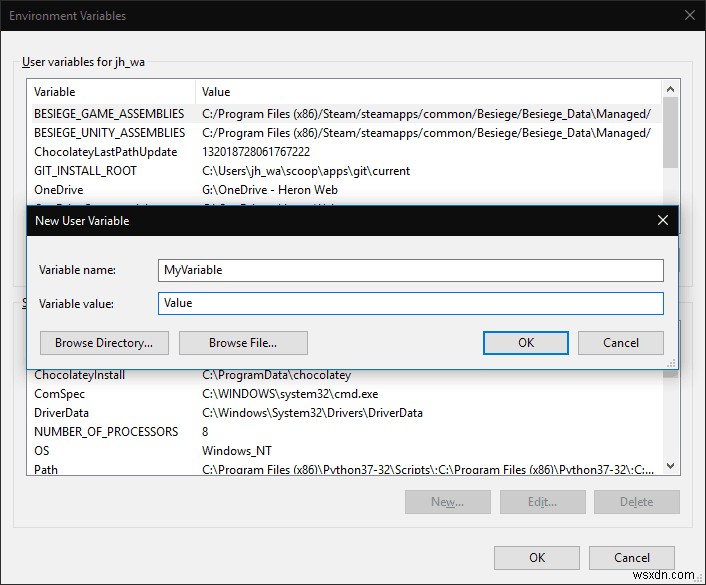
Task: Click the value C:\WINDOWS\system32\cmd.exe
Action: coord(290,394)
